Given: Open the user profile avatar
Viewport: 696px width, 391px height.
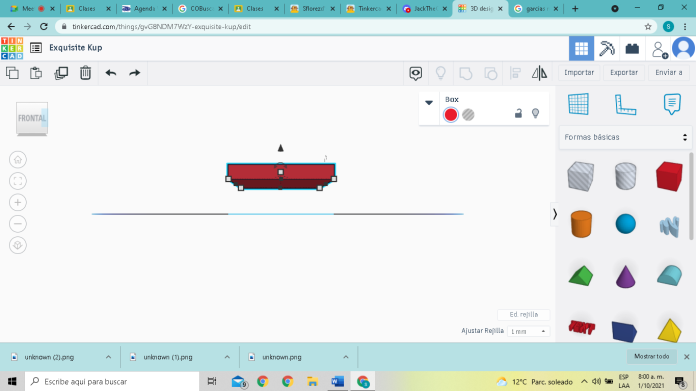Looking at the screenshot, I should point(684,48).
